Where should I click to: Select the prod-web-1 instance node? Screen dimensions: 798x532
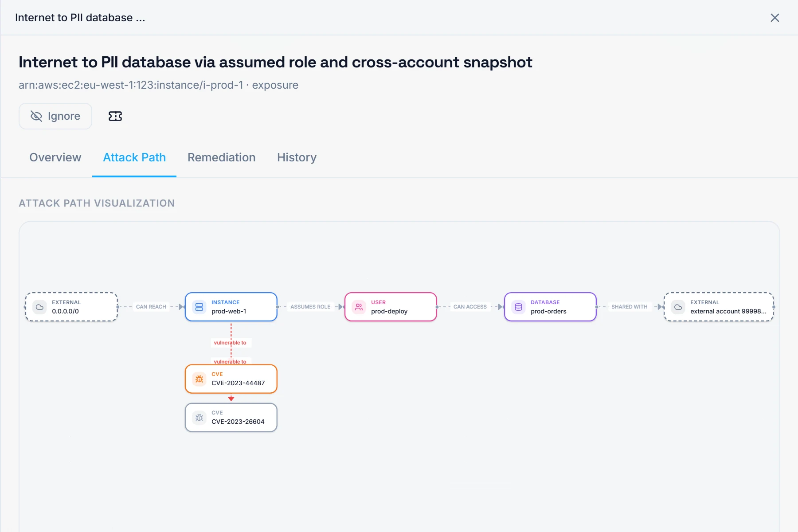pos(231,307)
